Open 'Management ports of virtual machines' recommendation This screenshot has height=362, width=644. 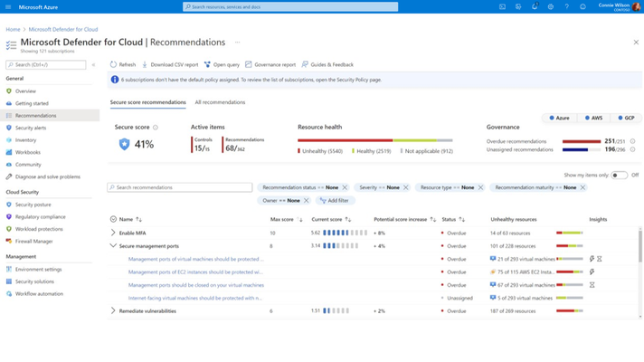pos(196,259)
